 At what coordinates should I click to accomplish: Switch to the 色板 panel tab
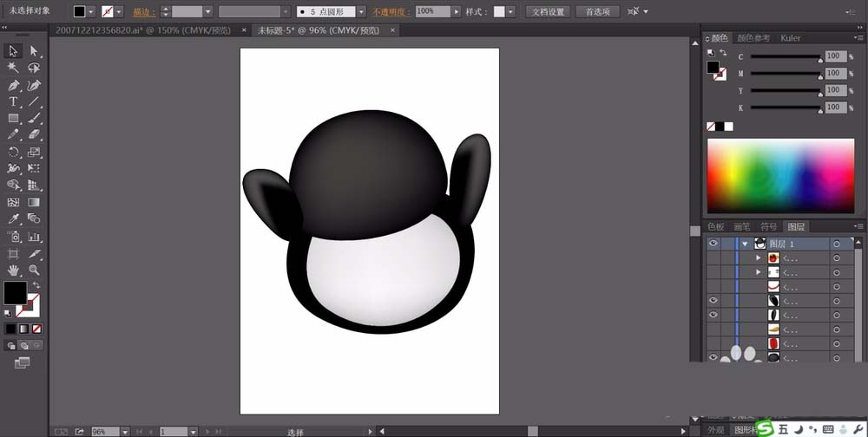[716, 227]
